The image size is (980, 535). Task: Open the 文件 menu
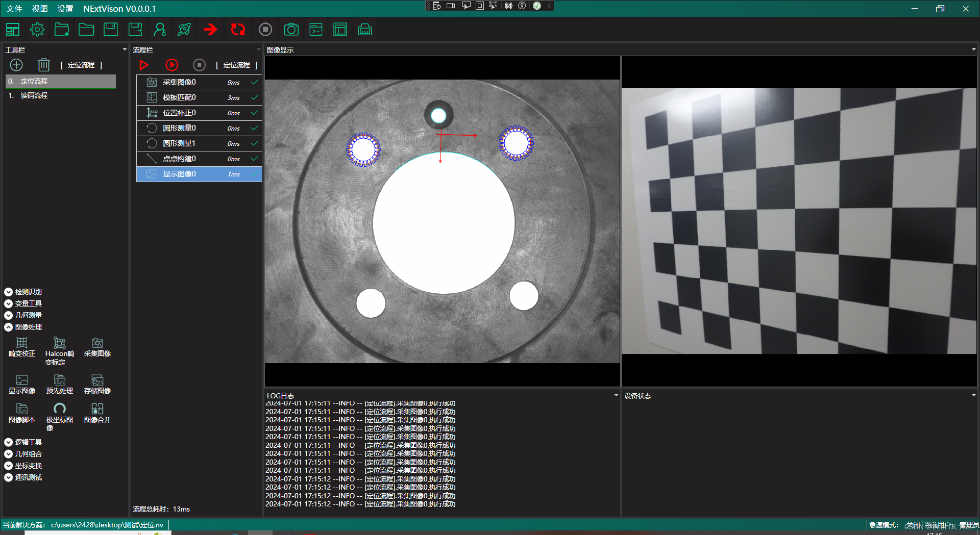click(x=14, y=9)
